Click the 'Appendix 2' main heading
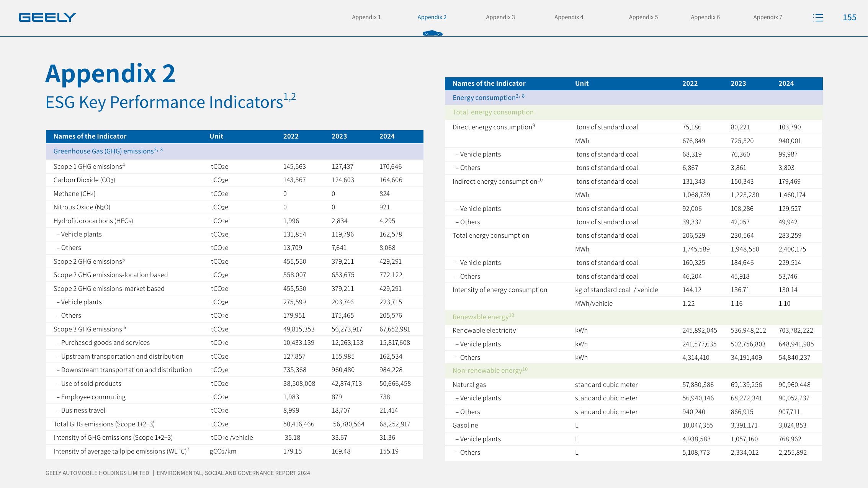This screenshot has height=488, width=868. 110,73
